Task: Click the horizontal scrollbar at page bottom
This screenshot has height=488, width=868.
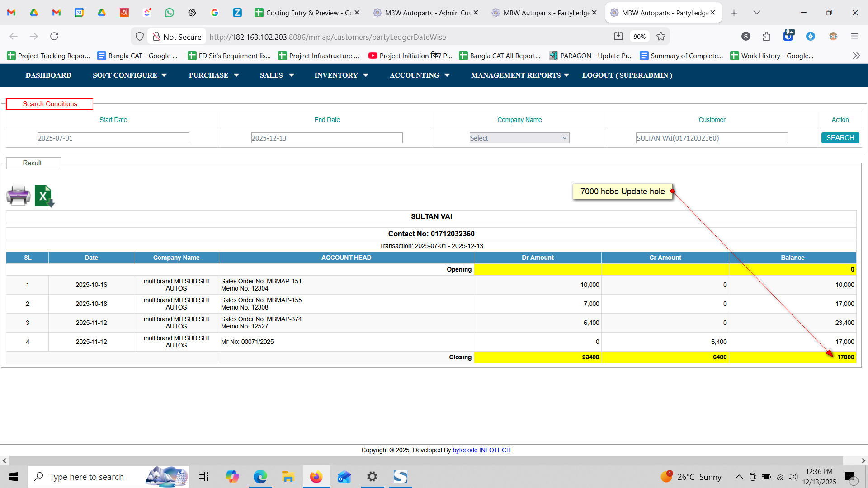Action: [425, 460]
